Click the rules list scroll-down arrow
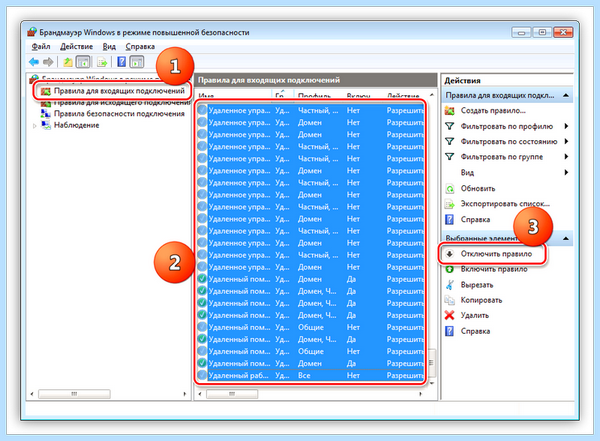 point(432,383)
